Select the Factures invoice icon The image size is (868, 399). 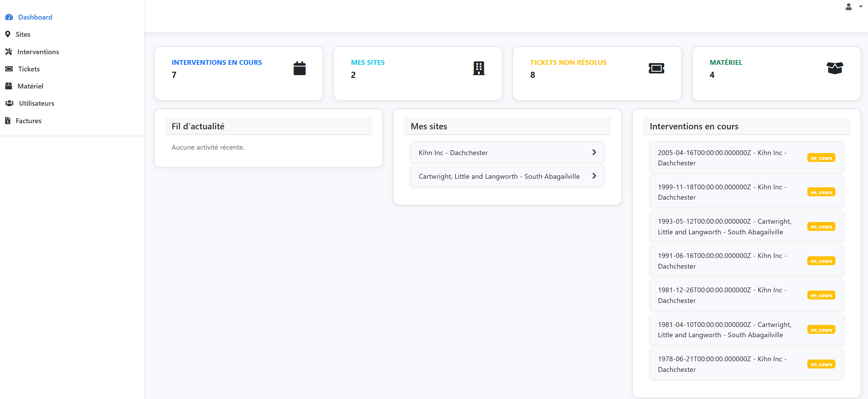coord(8,120)
